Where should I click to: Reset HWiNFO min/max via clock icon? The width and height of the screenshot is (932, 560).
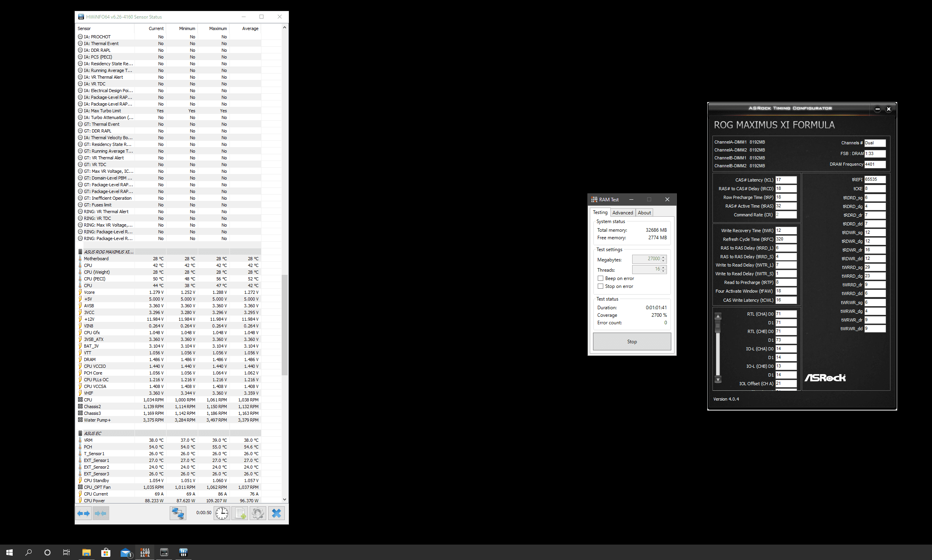click(x=222, y=513)
